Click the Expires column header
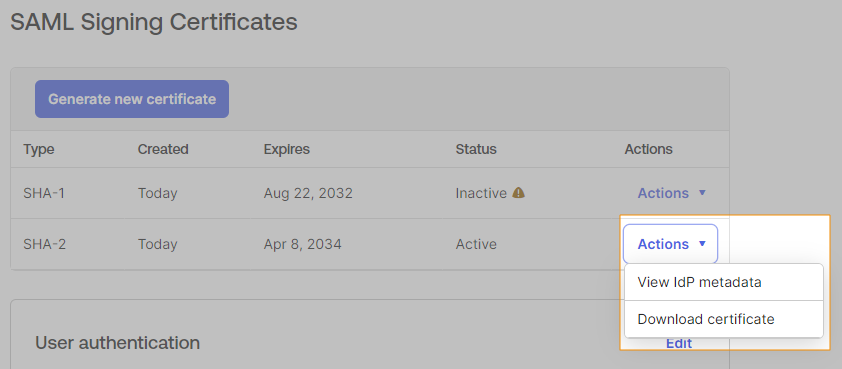The image size is (842, 369). [x=287, y=149]
